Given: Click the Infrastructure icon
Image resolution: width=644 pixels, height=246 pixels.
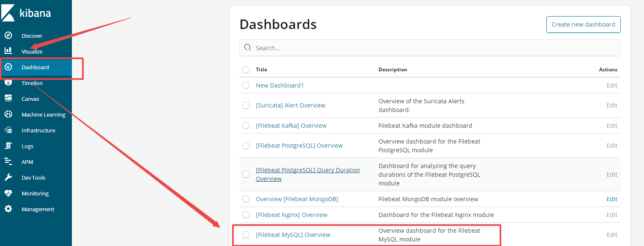Looking at the screenshot, I should coord(8,130).
